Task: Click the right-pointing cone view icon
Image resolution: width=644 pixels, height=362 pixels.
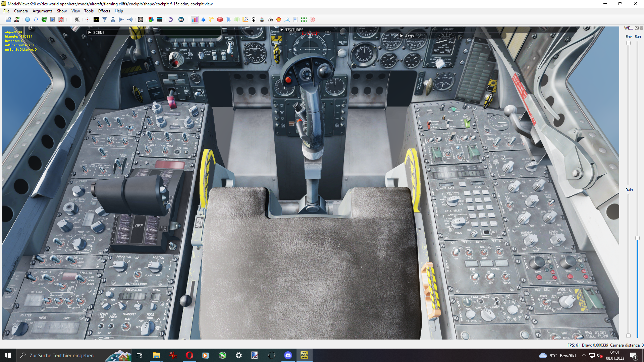Action: [x=121, y=19]
